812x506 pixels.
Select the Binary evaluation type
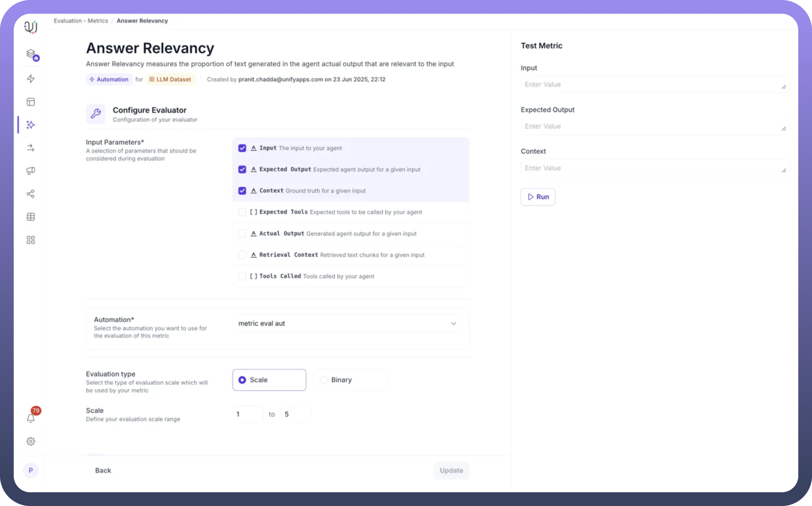[x=324, y=380]
